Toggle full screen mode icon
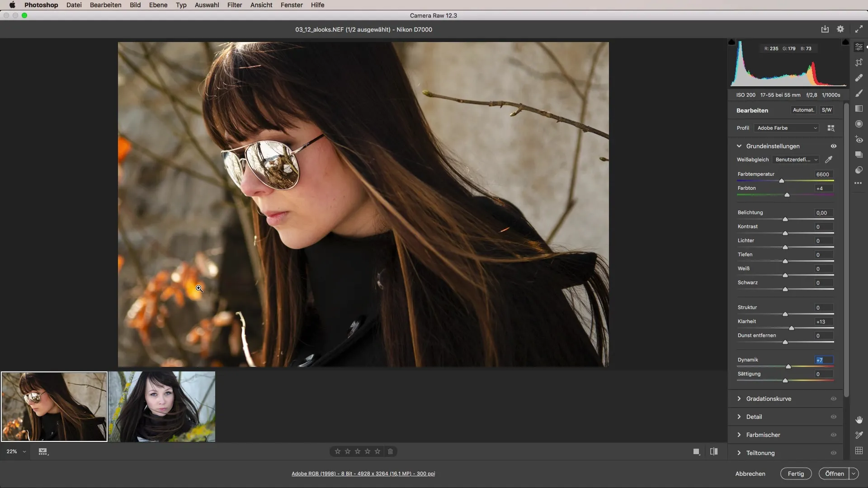 859,29
